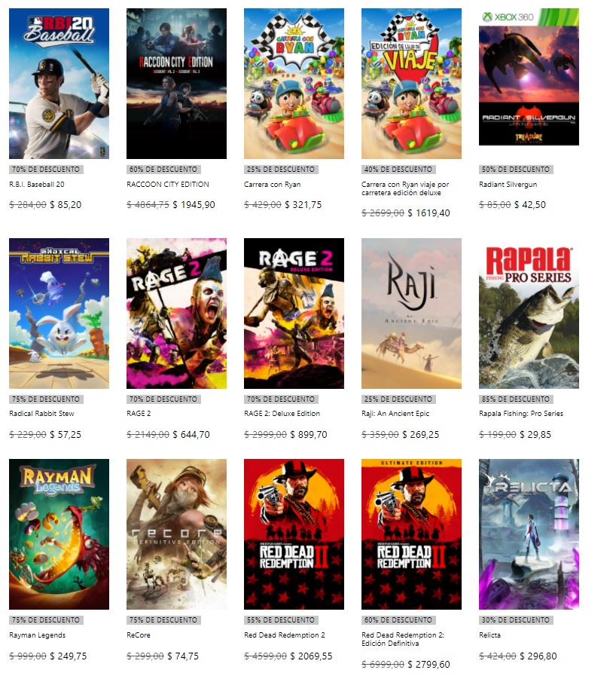Click the Radical Rabbit Stew cover art
616x676 pixels.
[59, 314]
